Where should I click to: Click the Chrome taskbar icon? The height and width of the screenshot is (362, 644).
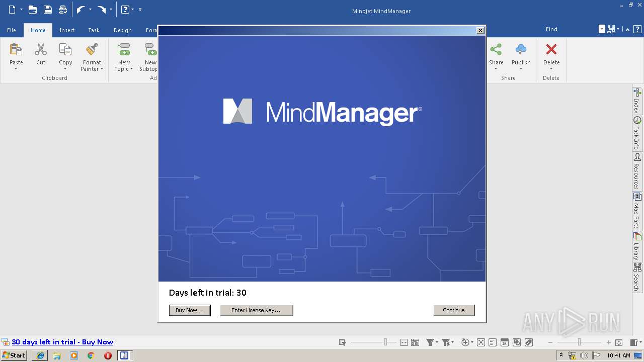click(91, 355)
